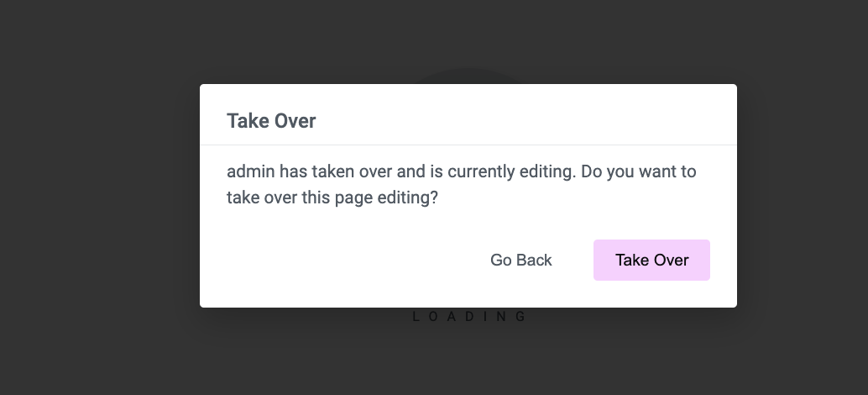Click the pink Take Over button
The image size is (868, 395).
pos(651,260)
